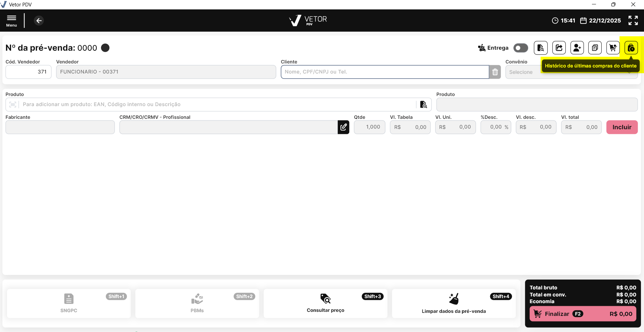
Task: Click the Vl. desc. value field
Action: coord(536,127)
